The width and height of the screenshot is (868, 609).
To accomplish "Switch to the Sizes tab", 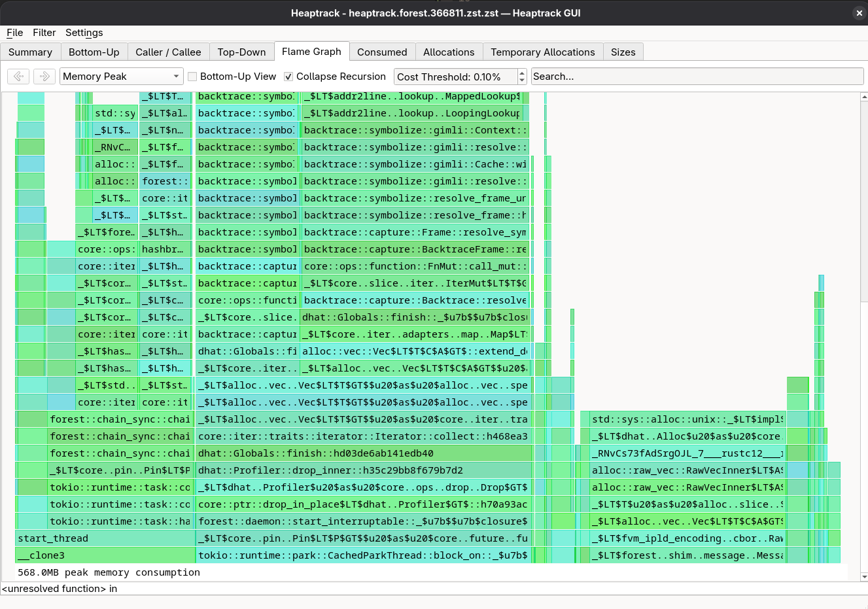I will (x=623, y=52).
